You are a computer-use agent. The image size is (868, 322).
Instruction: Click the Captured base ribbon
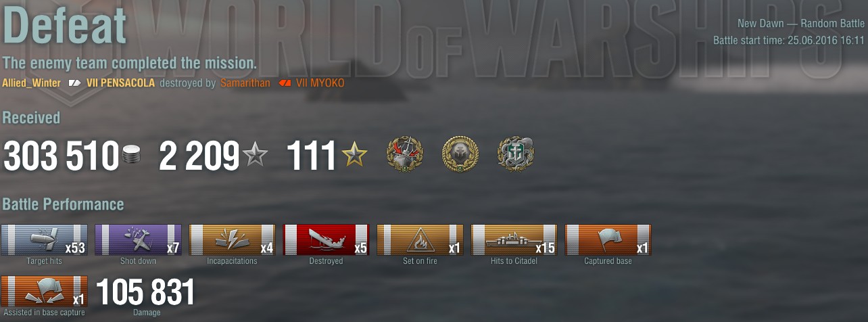coord(608,240)
